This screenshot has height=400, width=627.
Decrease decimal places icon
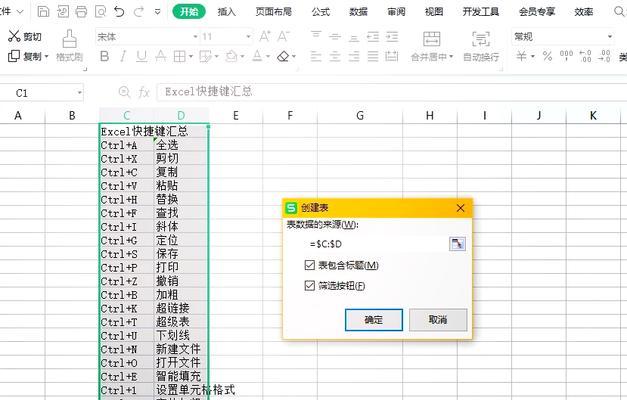pyautogui.click(x=604, y=56)
